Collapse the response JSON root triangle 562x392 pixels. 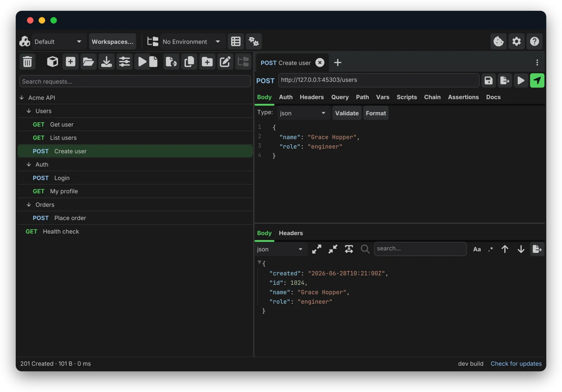click(259, 262)
